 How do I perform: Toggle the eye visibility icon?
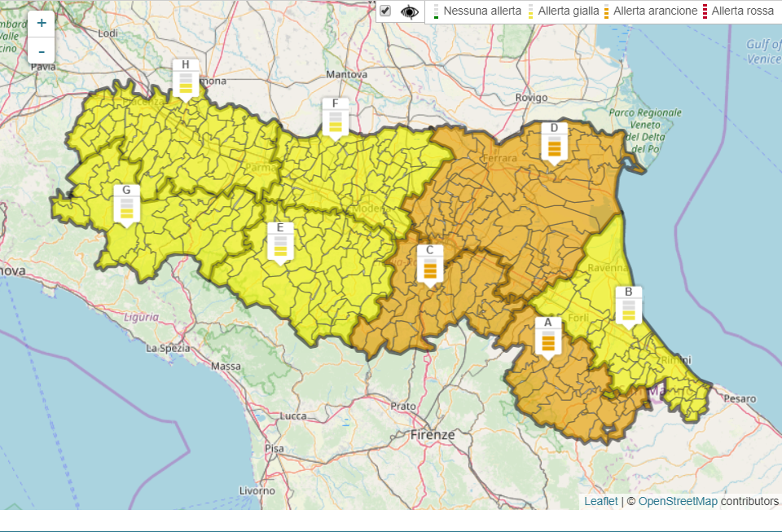(x=409, y=11)
